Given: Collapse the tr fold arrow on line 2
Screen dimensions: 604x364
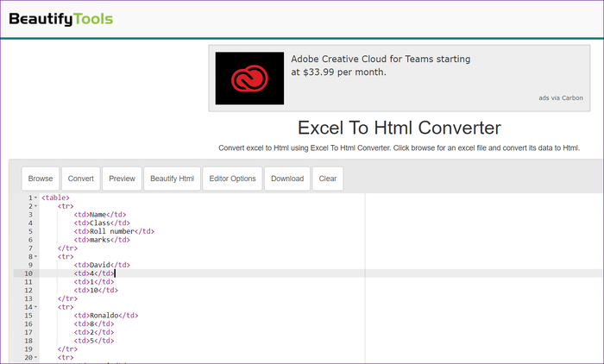Looking at the screenshot, I should click(x=36, y=206).
